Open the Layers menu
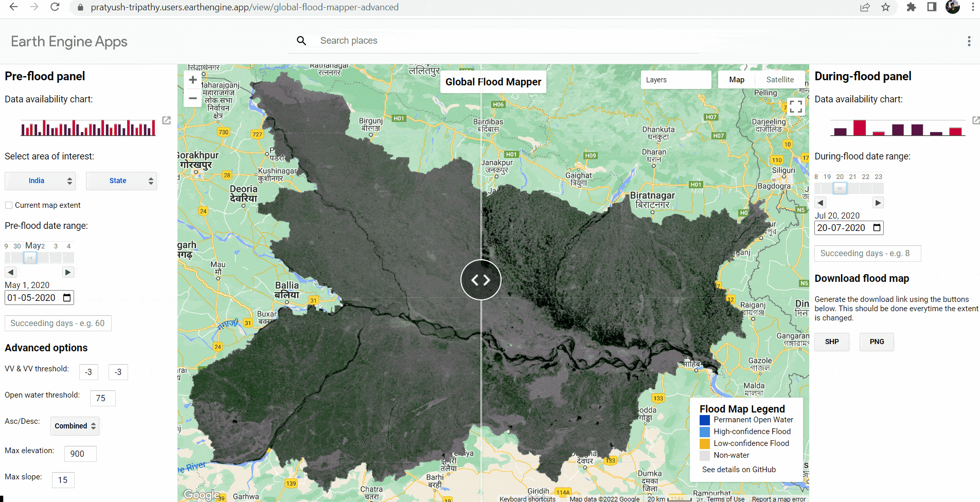Viewport: 980px width, 502px height. tap(675, 80)
